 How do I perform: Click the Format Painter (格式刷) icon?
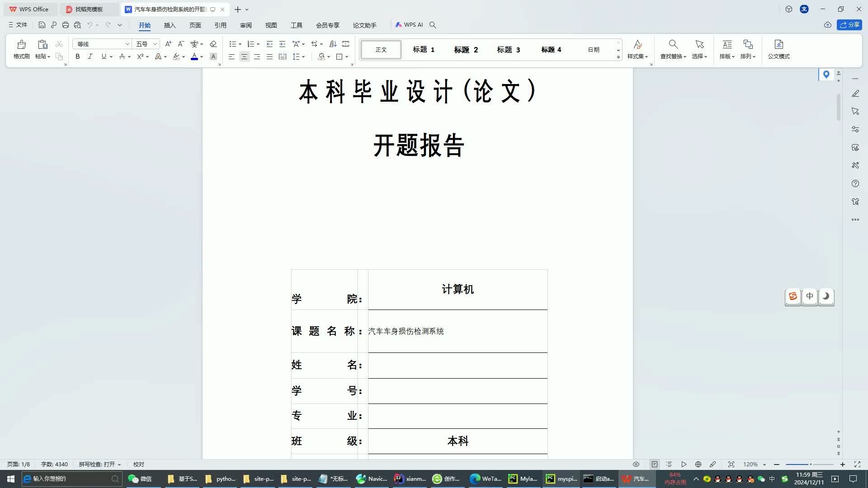21,44
